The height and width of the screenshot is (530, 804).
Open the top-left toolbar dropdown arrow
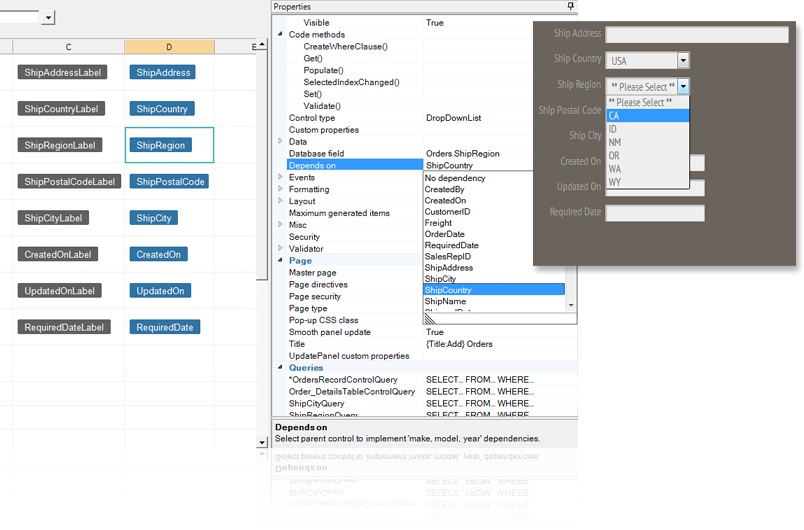pyautogui.click(x=48, y=18)
